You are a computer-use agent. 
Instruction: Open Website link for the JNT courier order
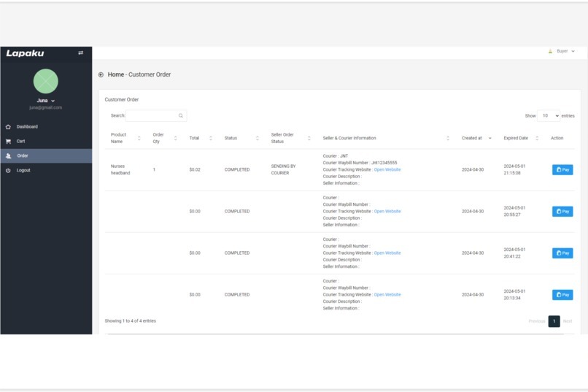(387, 169)
